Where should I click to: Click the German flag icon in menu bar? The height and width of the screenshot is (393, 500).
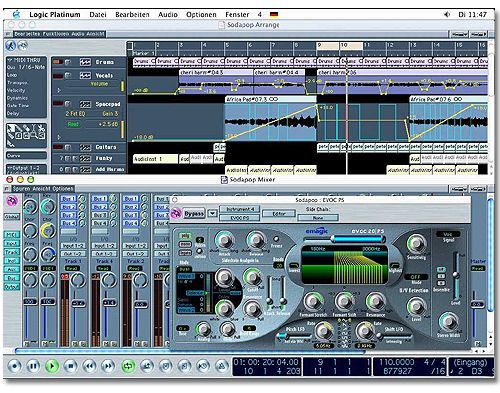tap(274, 14)
